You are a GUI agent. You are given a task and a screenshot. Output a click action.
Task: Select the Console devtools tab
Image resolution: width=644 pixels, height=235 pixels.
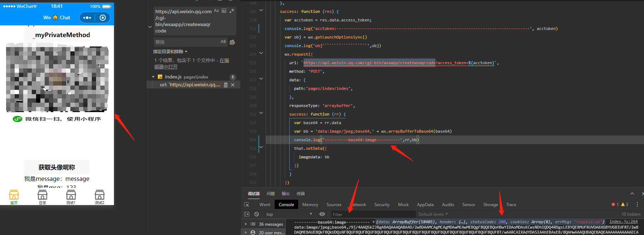(286, 205)
